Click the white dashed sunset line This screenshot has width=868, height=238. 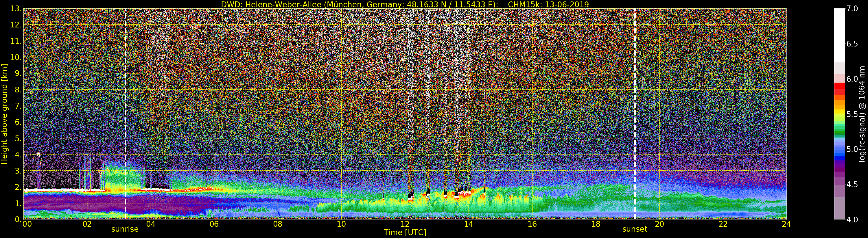[x=635, y=114]
